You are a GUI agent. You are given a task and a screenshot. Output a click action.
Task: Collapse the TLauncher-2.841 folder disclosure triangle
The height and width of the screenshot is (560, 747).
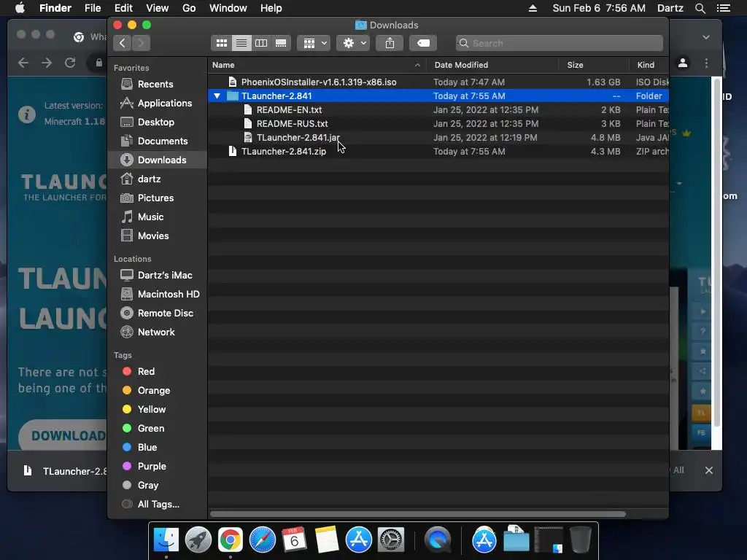click(217, 96)
